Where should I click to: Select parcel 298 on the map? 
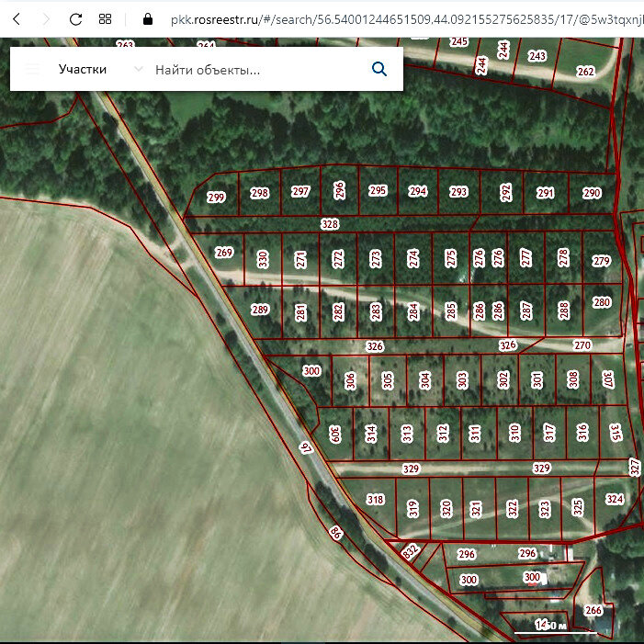(260, 193)
